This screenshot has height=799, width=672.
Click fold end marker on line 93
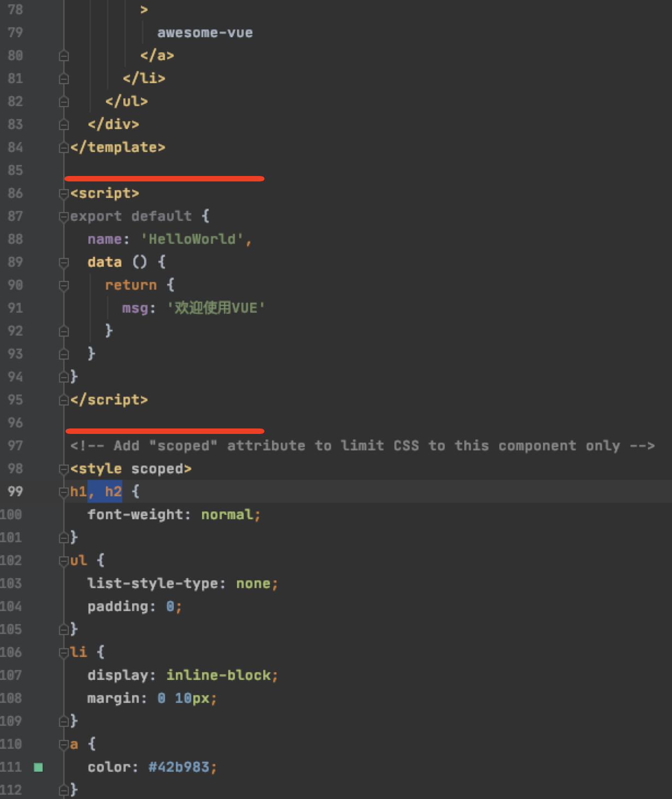click(64, 354)
